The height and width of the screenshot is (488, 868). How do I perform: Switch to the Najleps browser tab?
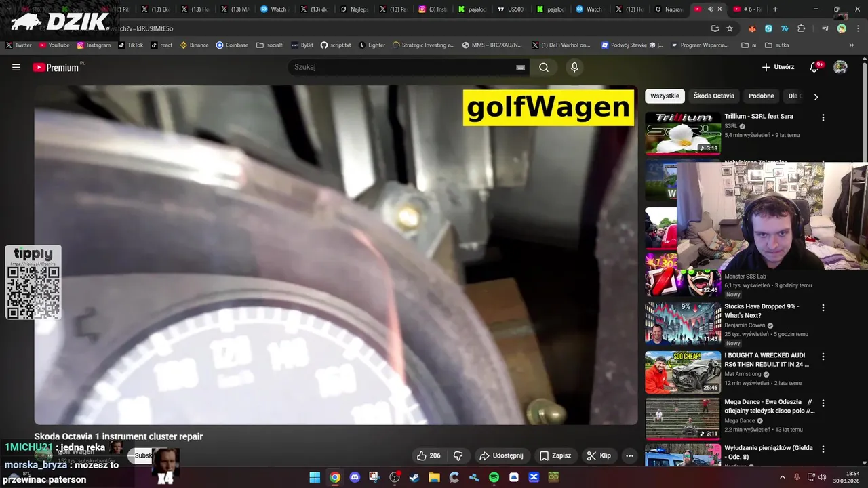(x=355, y=9)
